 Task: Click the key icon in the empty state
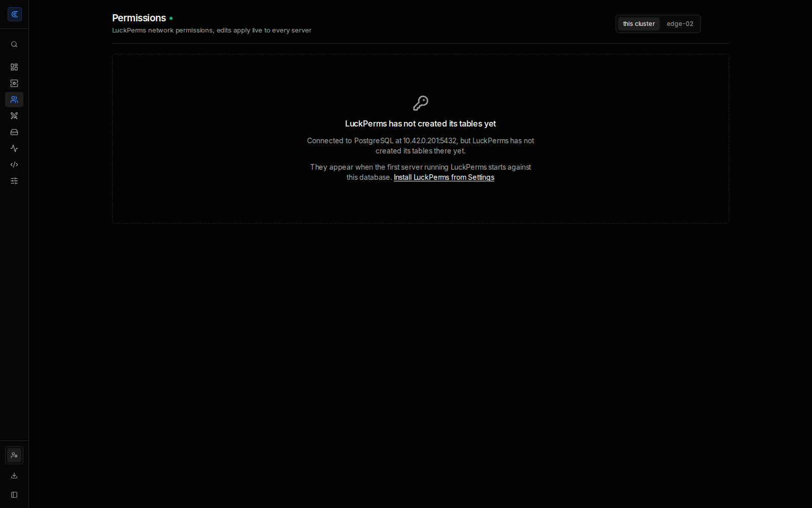click(x=421, y=103)
